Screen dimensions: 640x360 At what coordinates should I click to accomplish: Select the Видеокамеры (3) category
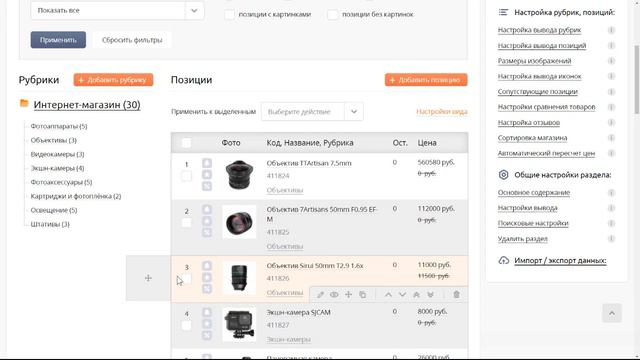click(57, 154)
